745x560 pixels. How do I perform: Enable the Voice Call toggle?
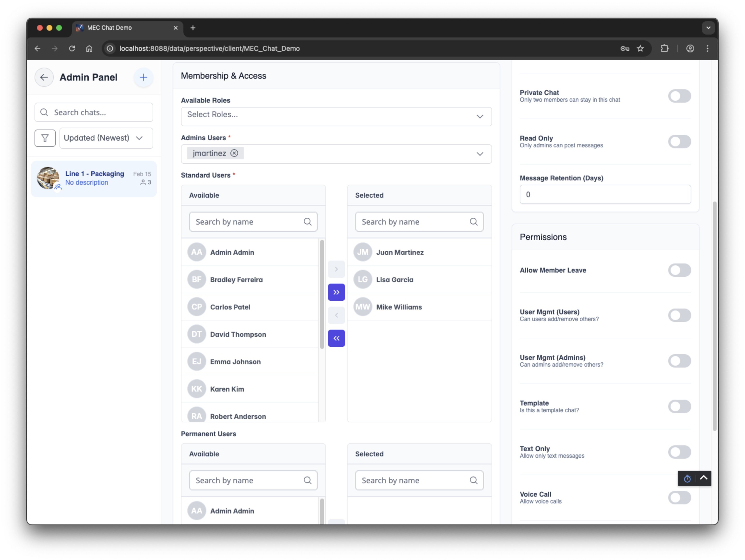[679, 497]
